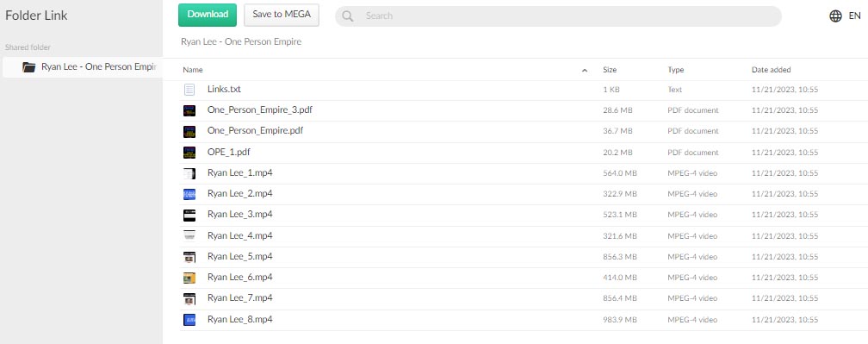This screenshot has height=344, width=868.
Task: Select the Ryan Lee_5.mp4 file name
Action: (x=239, y=256)
